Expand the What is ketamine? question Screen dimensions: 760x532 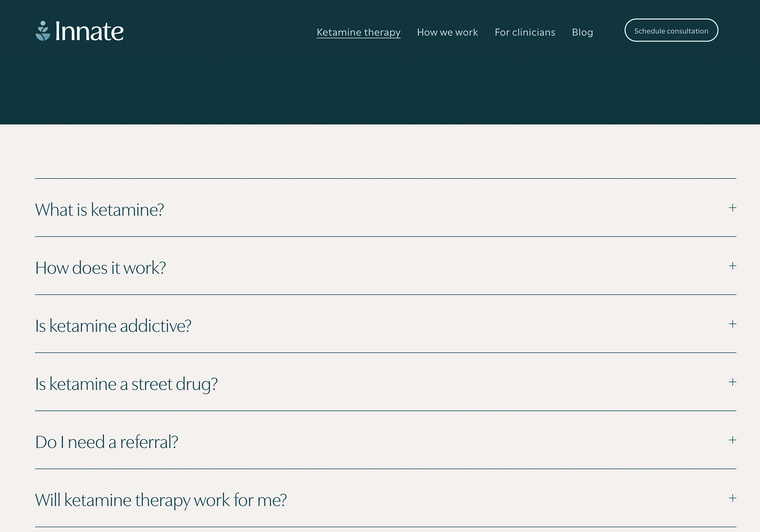100,210
